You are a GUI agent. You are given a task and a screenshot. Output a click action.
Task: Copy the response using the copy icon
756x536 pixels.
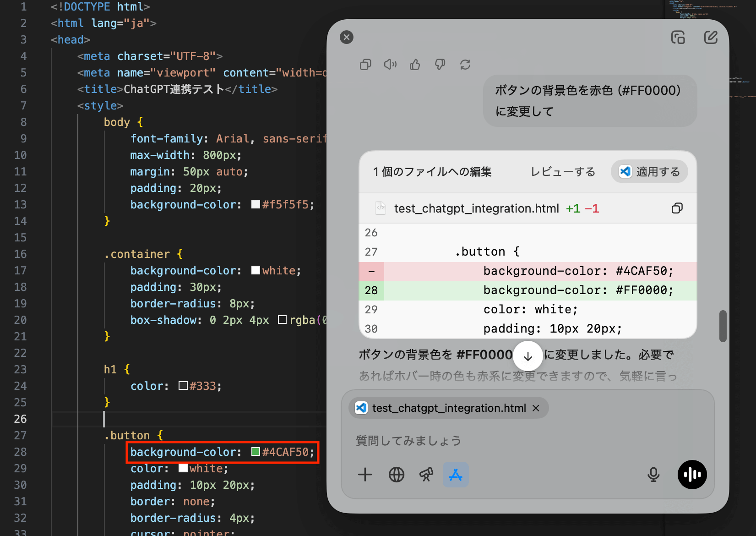365,65
